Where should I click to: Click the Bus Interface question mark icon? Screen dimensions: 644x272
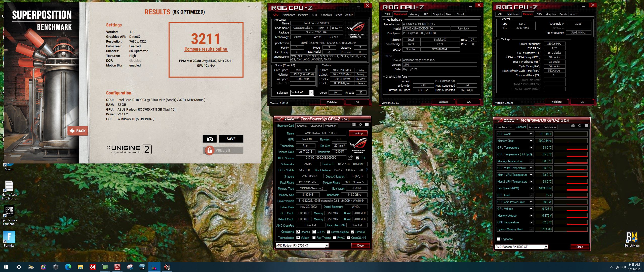367,170
